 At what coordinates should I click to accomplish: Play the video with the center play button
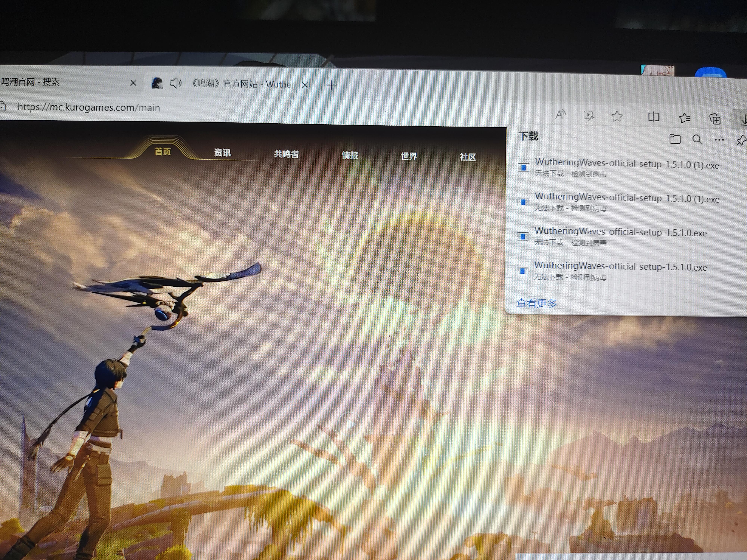(x=350, y=424)
